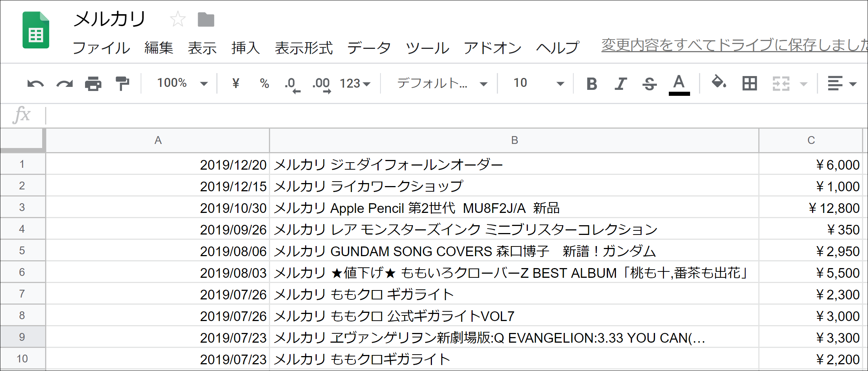Click price cell ¥350
The height and width of the screenshot is (371, 868).
coord(811,229)
